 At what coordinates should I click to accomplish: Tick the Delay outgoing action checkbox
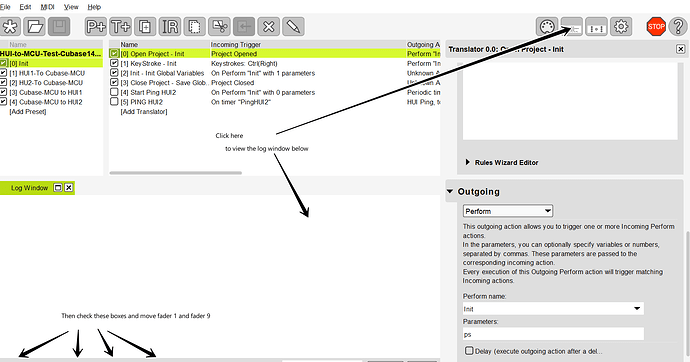(469, 351)
